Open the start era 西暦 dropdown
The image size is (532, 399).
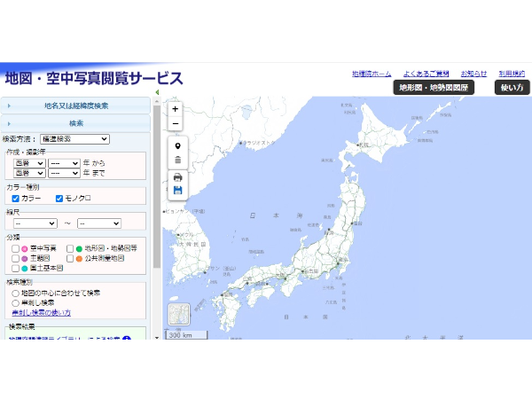(x=29, y=163)
